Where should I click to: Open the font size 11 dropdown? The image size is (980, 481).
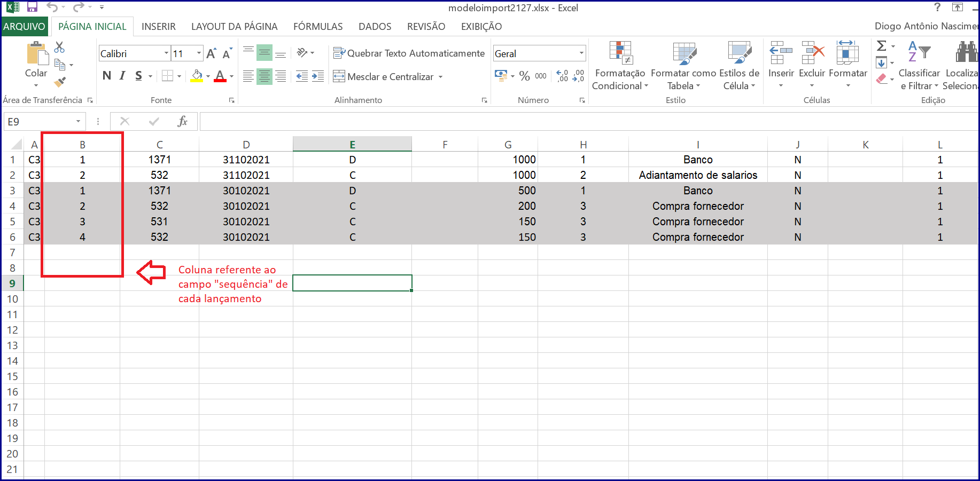tap(199, 53)
